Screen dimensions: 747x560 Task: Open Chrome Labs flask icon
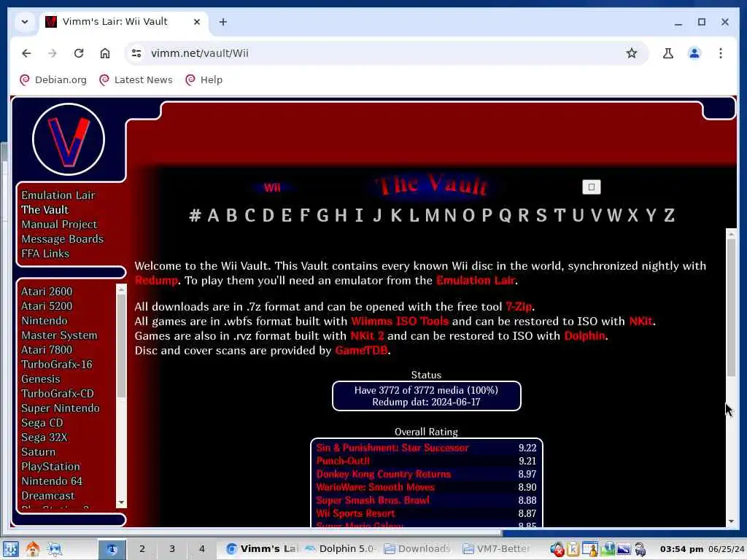click(x=668, y=53)
